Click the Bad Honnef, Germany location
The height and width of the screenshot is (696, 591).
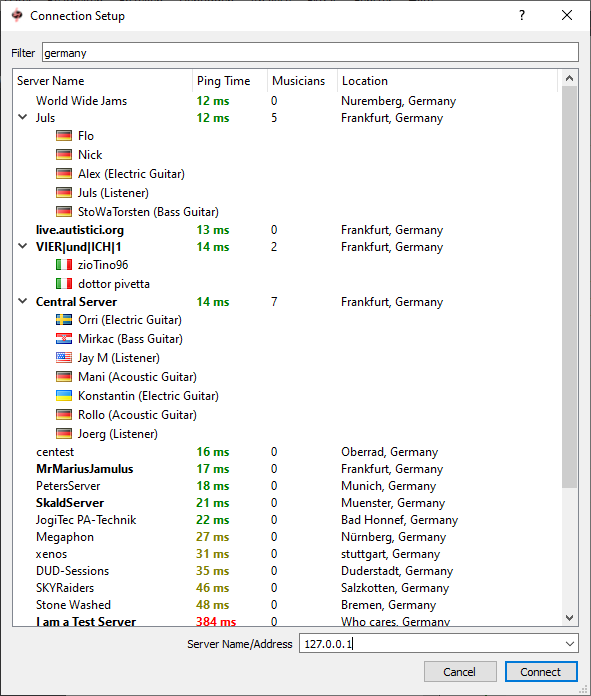click(399, 520)
